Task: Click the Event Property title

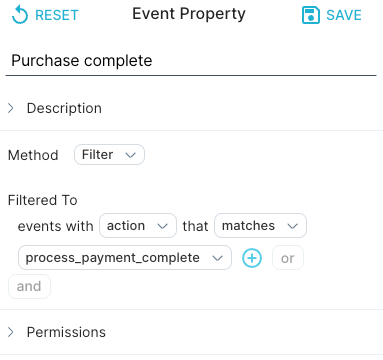Action: pos(189,14)
